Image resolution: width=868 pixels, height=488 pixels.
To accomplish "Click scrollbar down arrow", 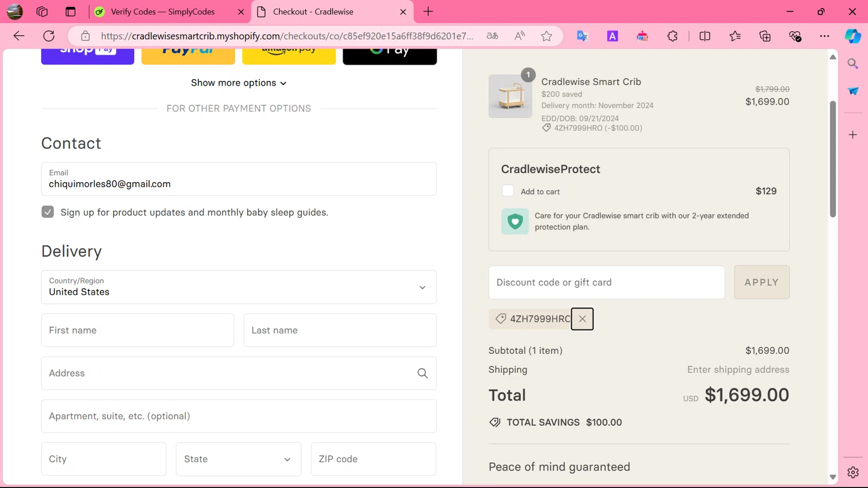I will click(x=833, y=478).
